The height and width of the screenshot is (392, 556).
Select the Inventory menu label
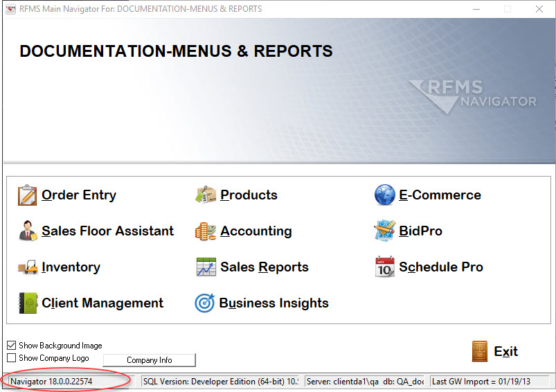coord(71,267)
